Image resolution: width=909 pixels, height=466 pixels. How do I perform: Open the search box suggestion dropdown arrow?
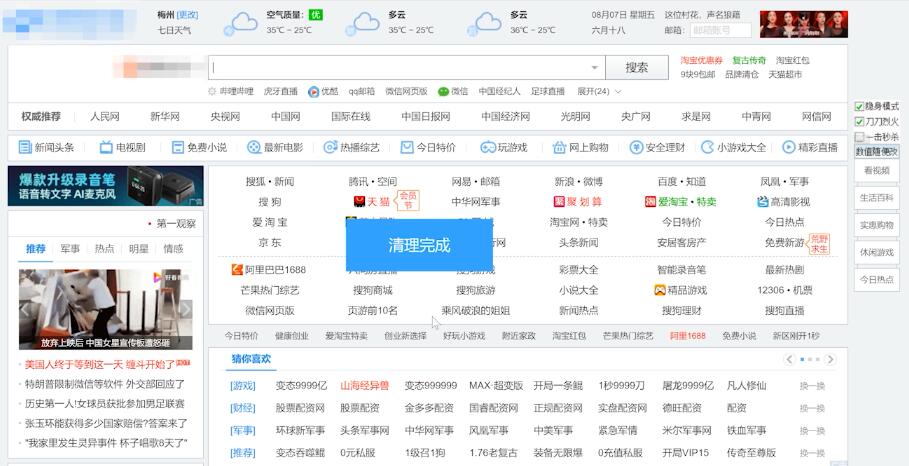pyautogui.click(x=594, y=68)
